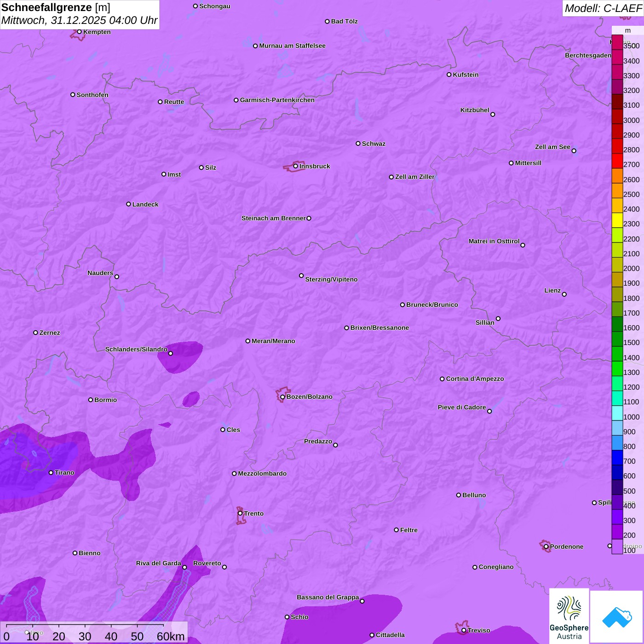This screenshot has height=644, width=644.
Task: Click the cyan 1000 m legend swatch
Action: [617, 413]
